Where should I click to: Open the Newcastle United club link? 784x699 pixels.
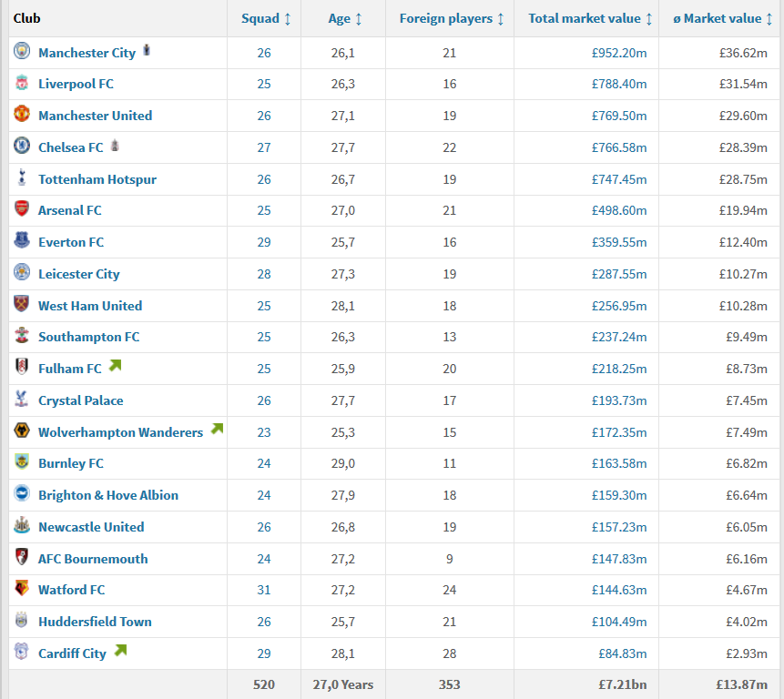91,527
